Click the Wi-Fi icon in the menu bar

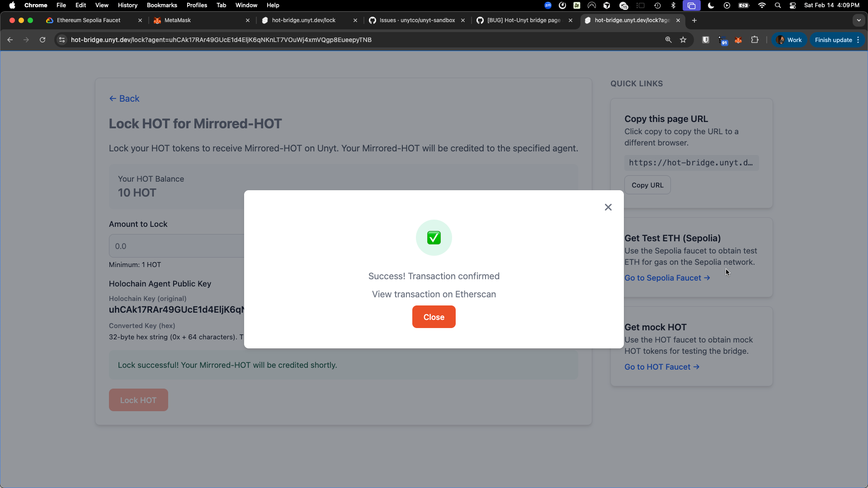pyautogui.click(x=761, y=5)
